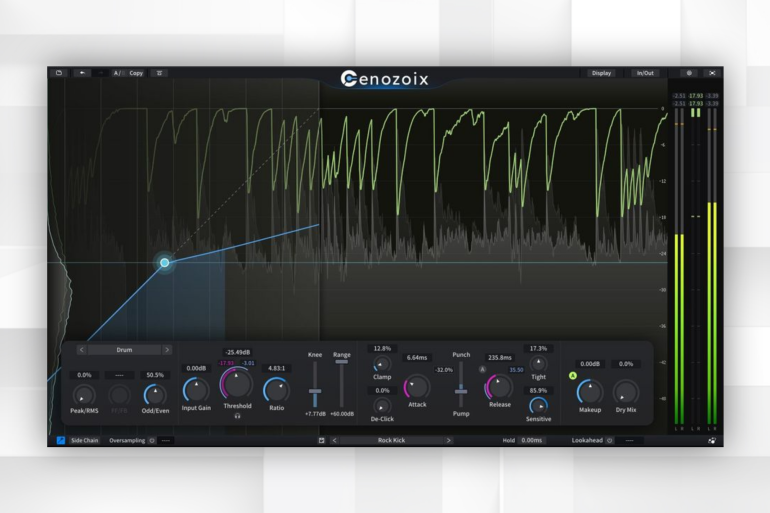Click the Sensitive 85.9% value field
Screen dimensions: 770x513
(x=538, y=391)
